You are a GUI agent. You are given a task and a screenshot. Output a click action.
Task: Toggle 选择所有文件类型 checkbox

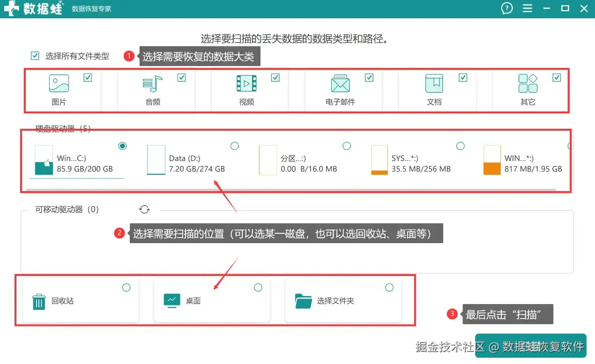pyautogui.click(x=35, y=56)
